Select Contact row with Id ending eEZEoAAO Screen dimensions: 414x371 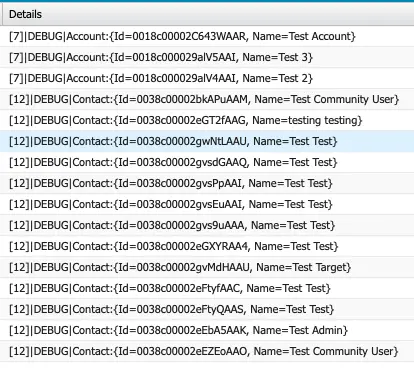(x=207, y=351)
